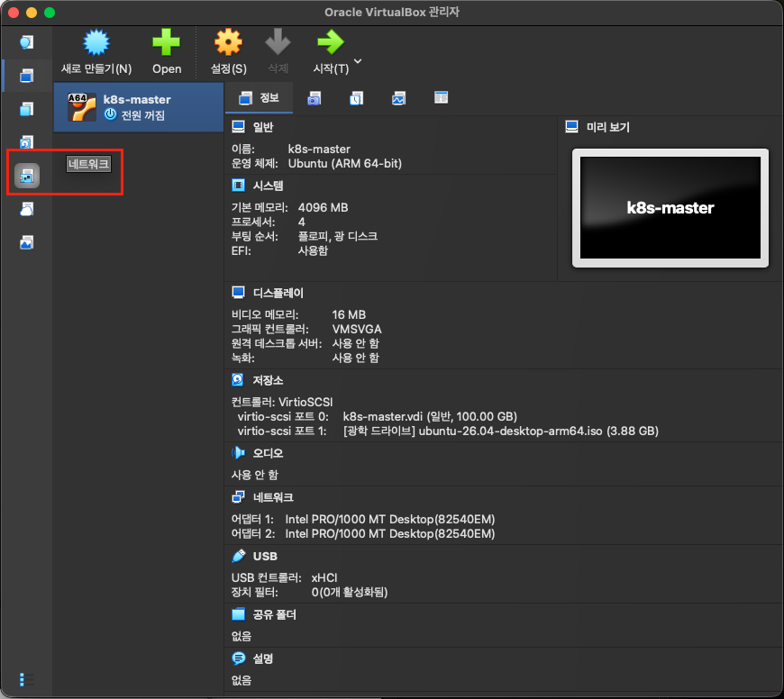The width and height of the screenshot is (784, 699).
Task: Click the 어댑터 2 Intel PRO/1000 entry
Action: (390, 533)
